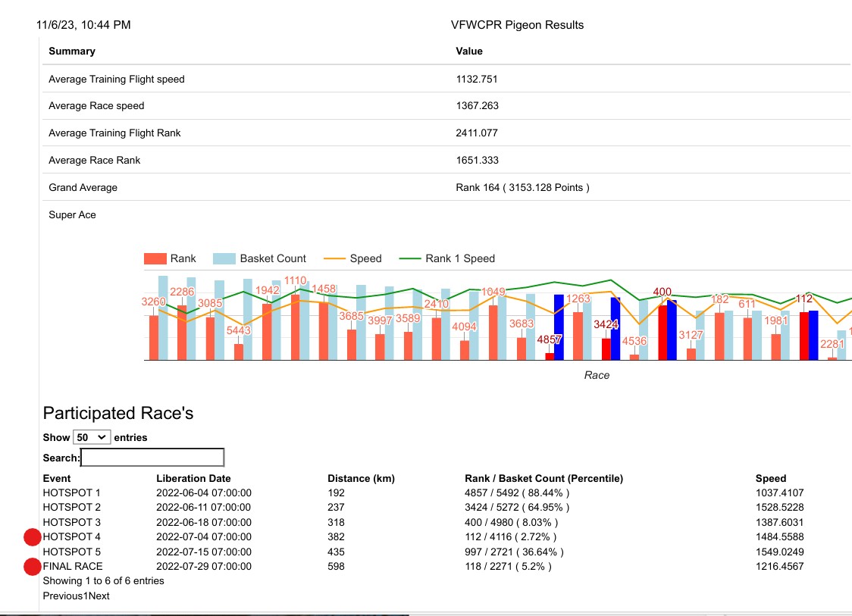Click the chart bar labeled 400

(662, 332)
